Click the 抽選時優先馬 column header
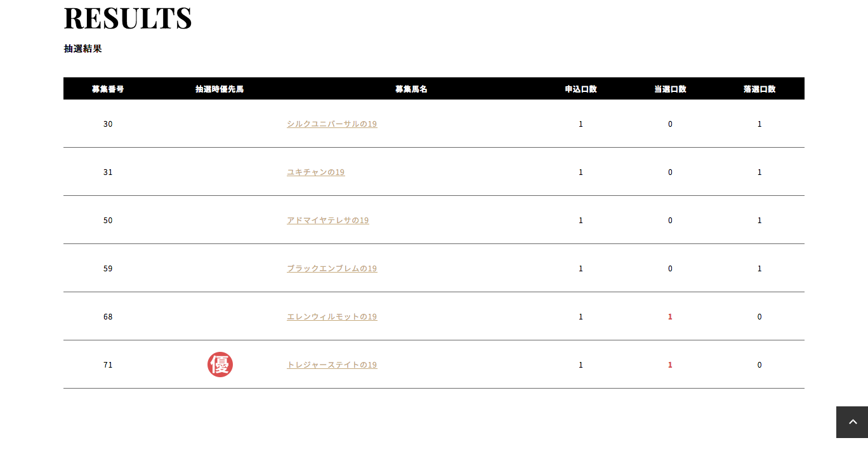Screen dimensions: 868x452 (x=220, y=89)
